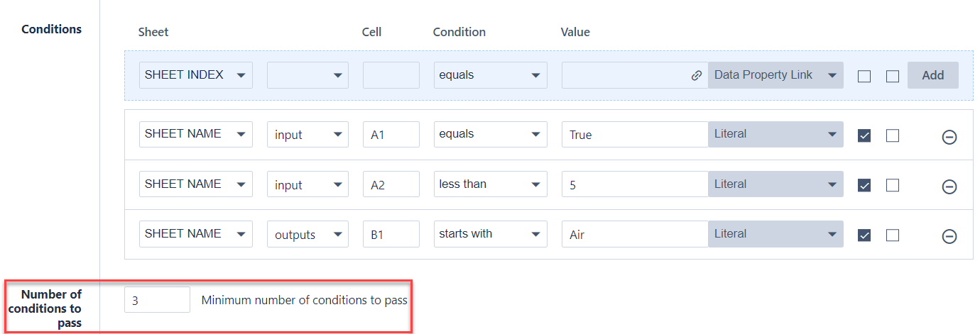Click the minimum conditions to pass field
980x334 pixels.
point(157,300)
